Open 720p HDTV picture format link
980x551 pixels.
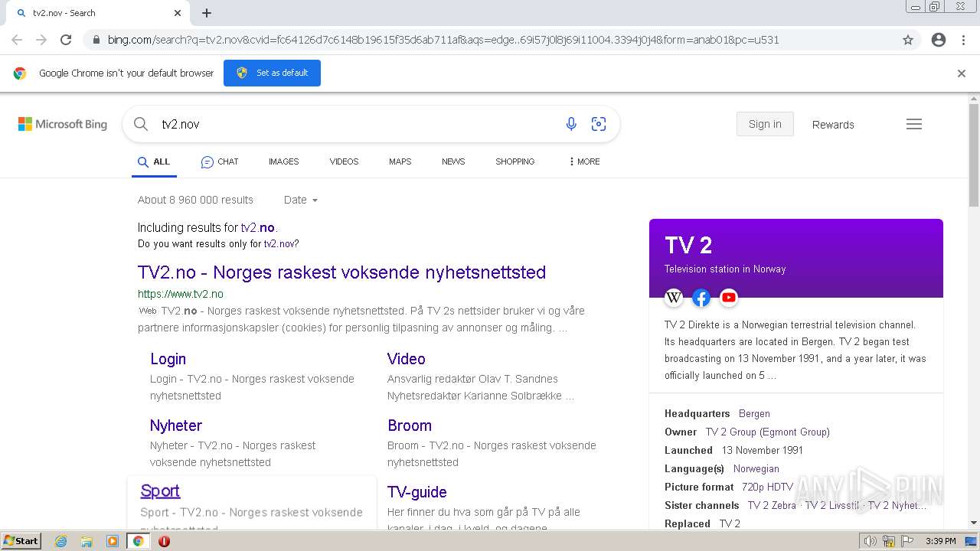click(x=767, y=487)
